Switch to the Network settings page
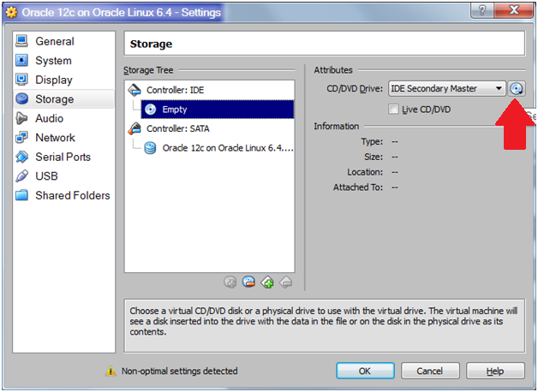 click(x=55, y=138)
